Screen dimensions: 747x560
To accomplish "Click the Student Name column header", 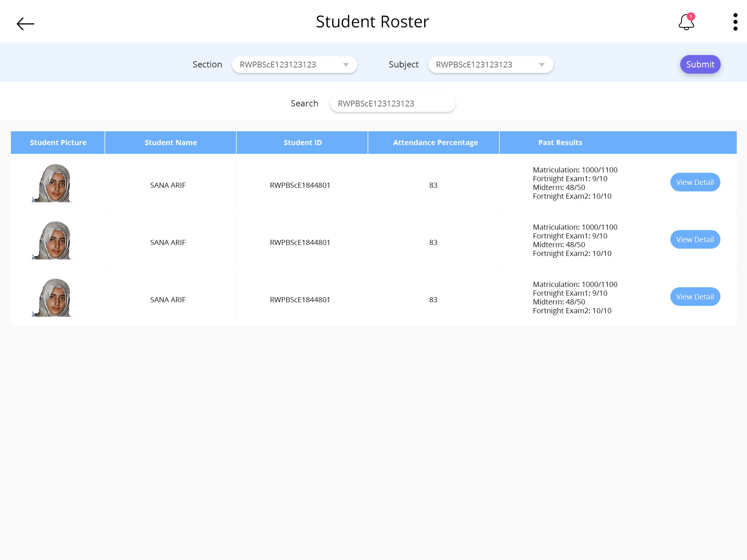I will [171, 143].
